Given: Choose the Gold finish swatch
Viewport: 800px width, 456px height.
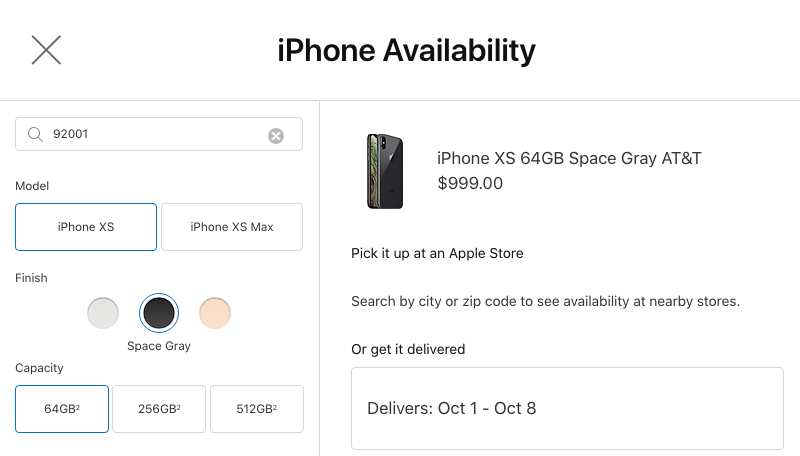Looking at the screenshot, I should tap(215, 313).
